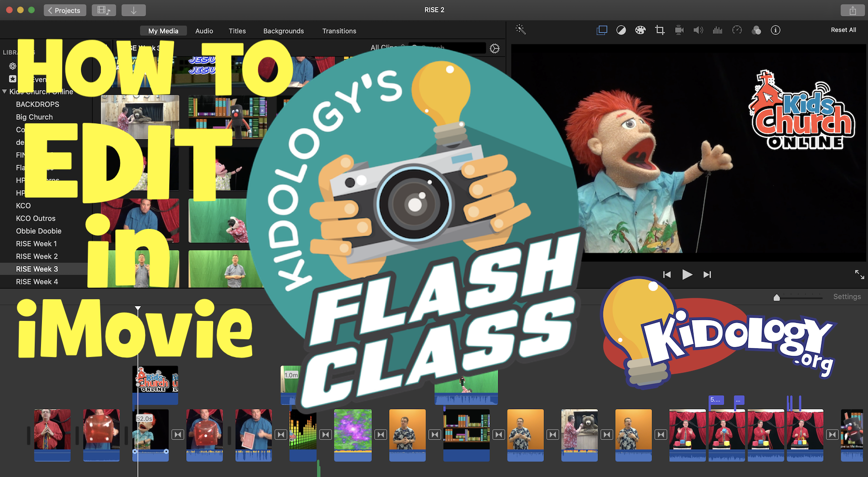The width and height of the screenshot is (868, 477).
Task: Click transition before the purple galaxy clip
Action: (325, 435)
